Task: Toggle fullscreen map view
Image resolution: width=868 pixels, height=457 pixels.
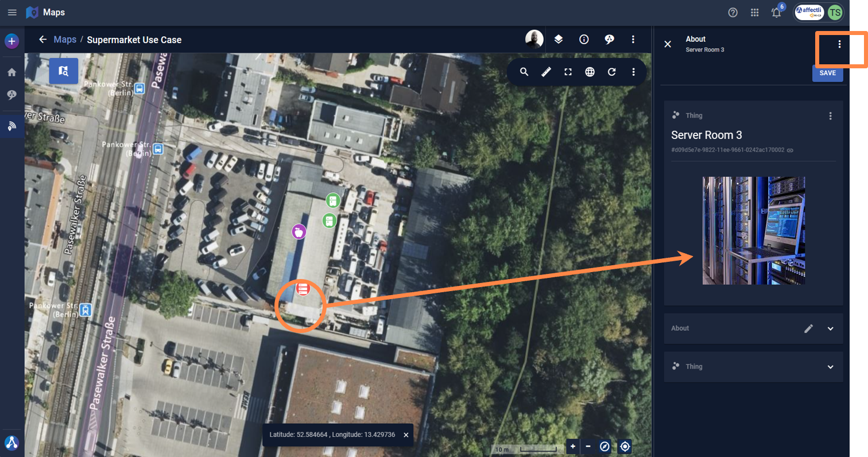Action: pyautogui.click(x=568, y=72)
